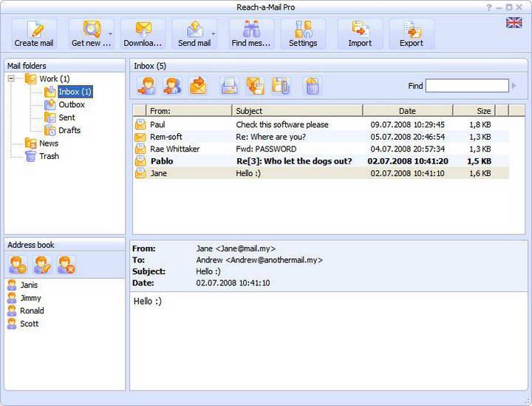
Task: Click subject 'Re: Where are you?'
Action: (x=270, y=137)
